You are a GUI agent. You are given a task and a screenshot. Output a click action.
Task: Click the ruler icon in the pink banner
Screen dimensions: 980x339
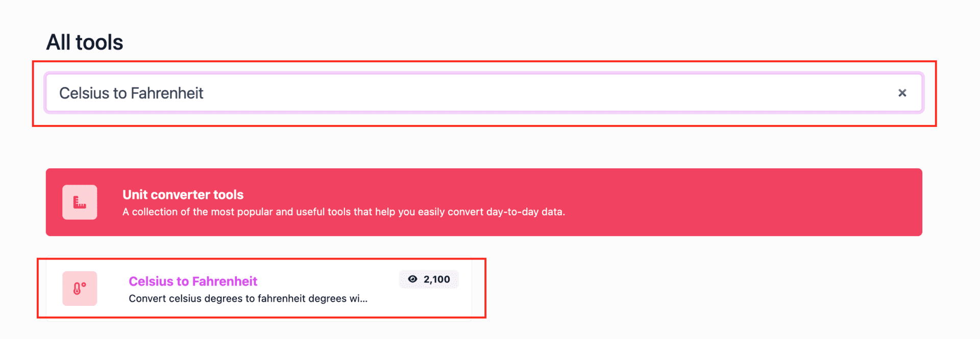point(80,202)
